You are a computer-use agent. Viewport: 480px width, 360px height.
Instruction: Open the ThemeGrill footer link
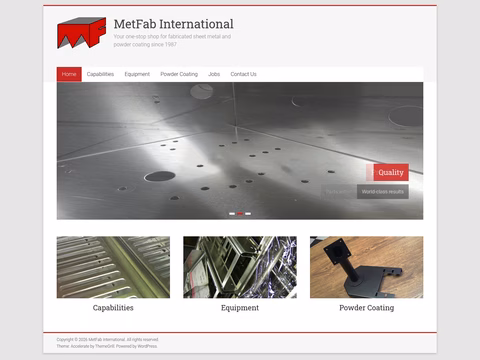[105, 346]
